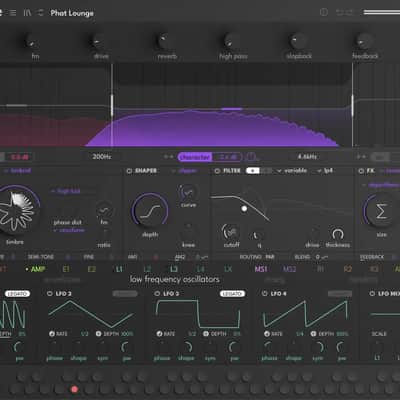Toggle the LEGATO switch on LFO 3
The image size is (400, 400).
point(232,294)
